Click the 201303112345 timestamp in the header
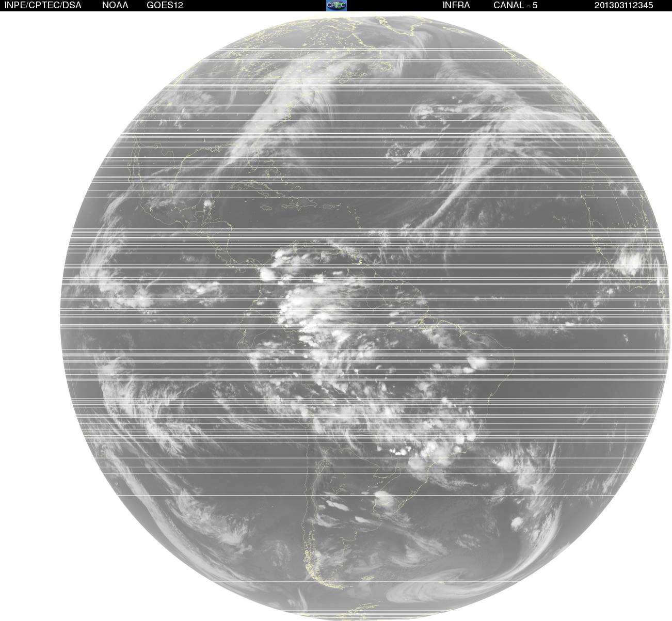Image resolution: width=672 pixels, height=621 pixels. click(623, 5)
